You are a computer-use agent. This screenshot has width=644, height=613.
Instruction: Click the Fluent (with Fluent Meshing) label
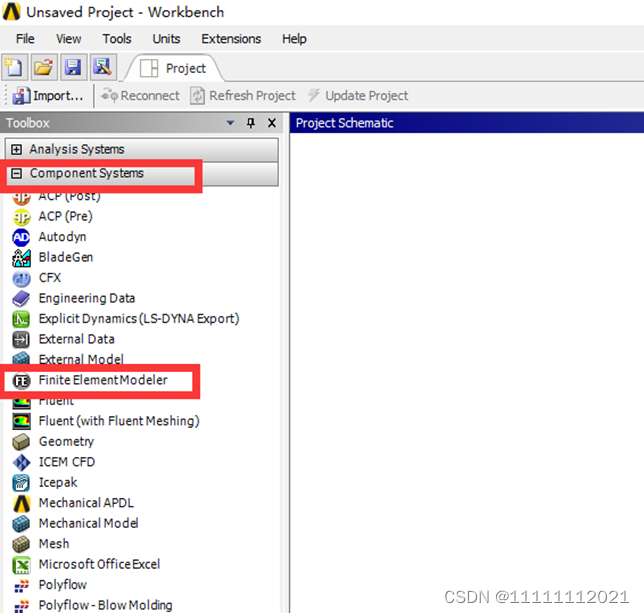[x=119, y=421]
